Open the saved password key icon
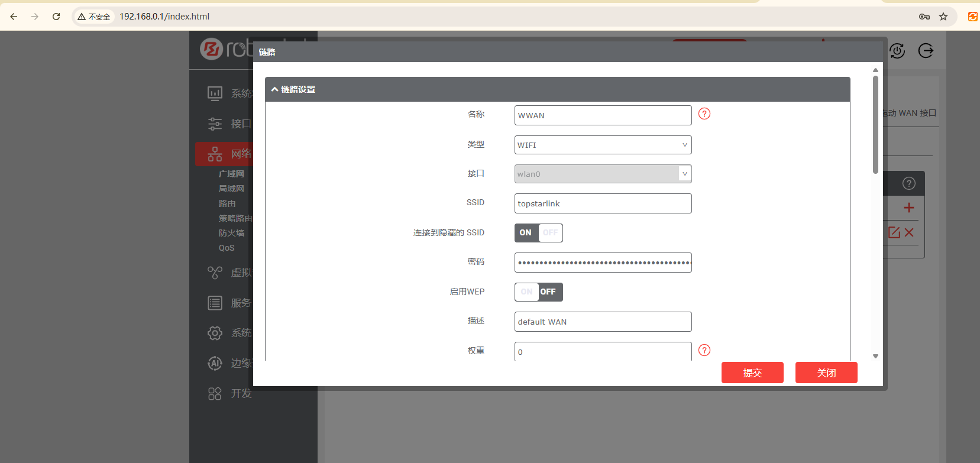The height and width of the screenshot is (463, 980). 924,17
